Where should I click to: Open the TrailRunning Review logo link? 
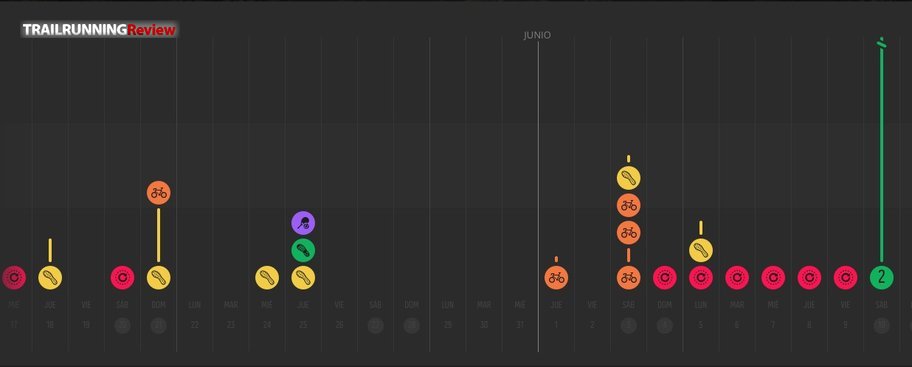click(x=99, y=30)
